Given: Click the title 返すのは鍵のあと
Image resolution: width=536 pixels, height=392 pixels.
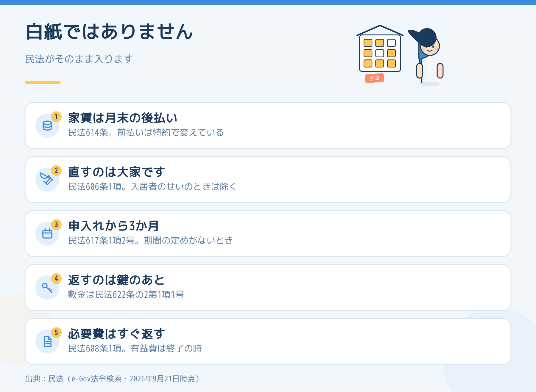Looking at the screenshot, I should pyautogui.click(x=116, y=280).
